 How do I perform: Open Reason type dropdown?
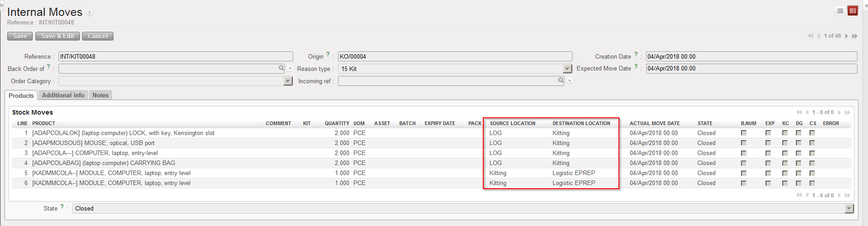567,69
